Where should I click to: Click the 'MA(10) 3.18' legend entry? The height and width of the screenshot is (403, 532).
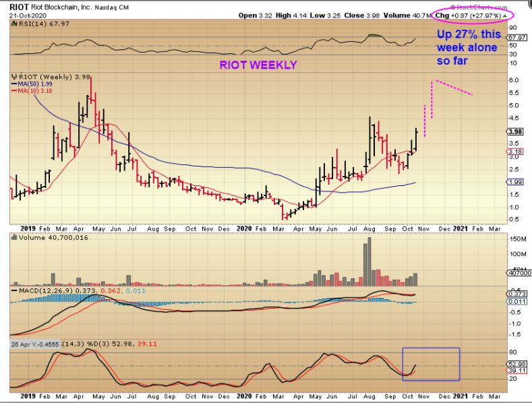35,91
